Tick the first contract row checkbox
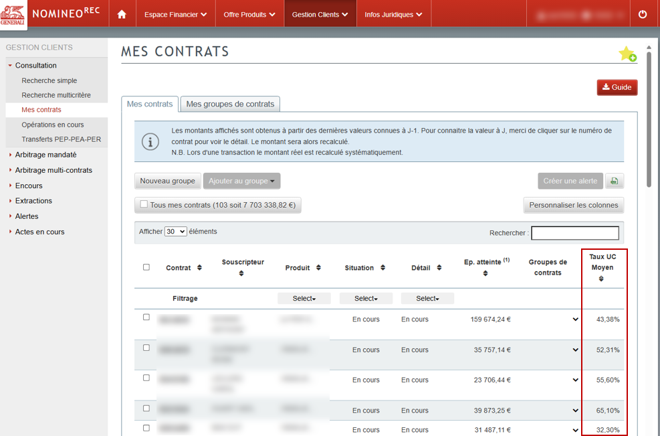660x436 pixels. click(146, 318)
